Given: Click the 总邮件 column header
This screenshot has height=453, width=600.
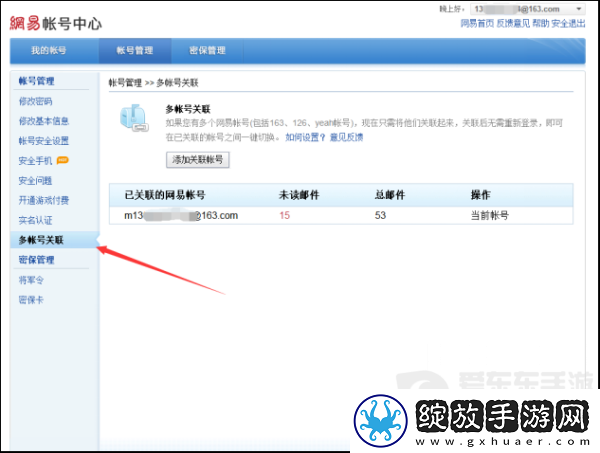Looking at the screenshot, I should (x=390, y=195).
